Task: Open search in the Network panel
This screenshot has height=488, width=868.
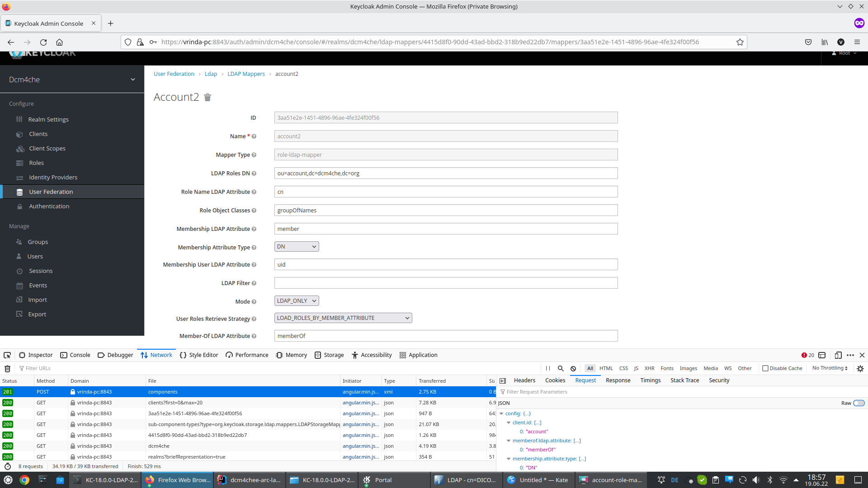Action: 560,368
